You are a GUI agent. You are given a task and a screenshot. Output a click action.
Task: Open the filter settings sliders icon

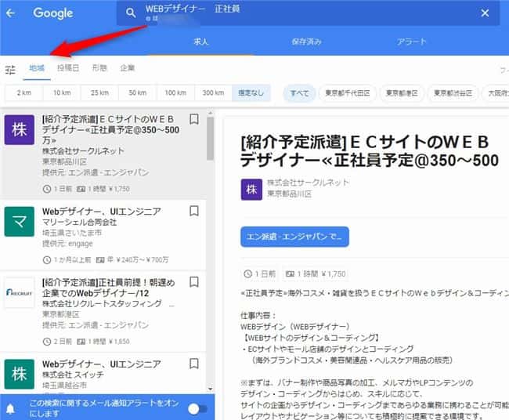[x=10, y=70]
